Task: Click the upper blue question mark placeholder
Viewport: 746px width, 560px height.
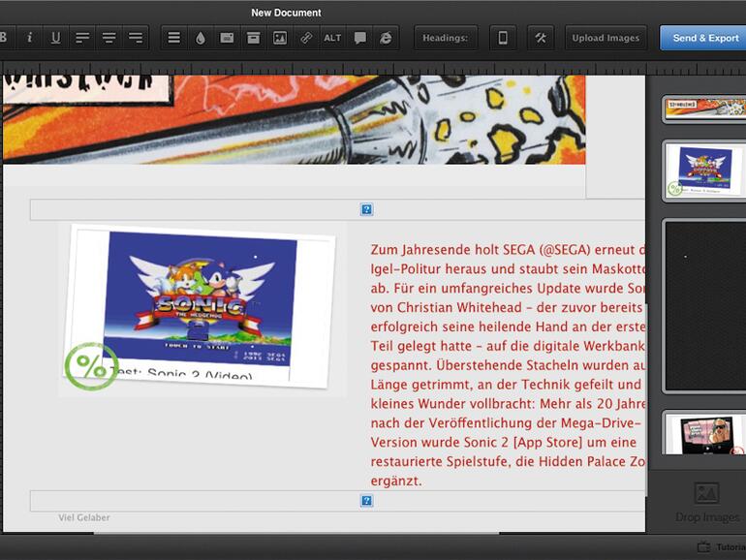Action: tap(366, 209)
